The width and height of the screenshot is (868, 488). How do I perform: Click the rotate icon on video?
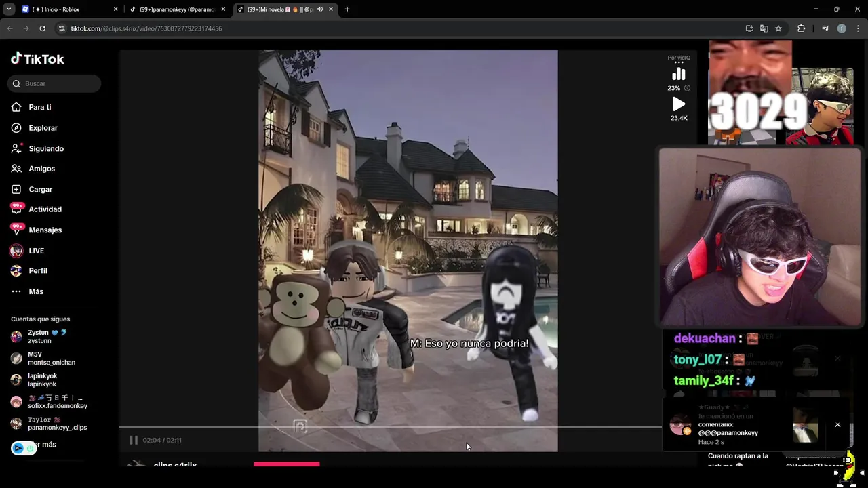(300, 426)
